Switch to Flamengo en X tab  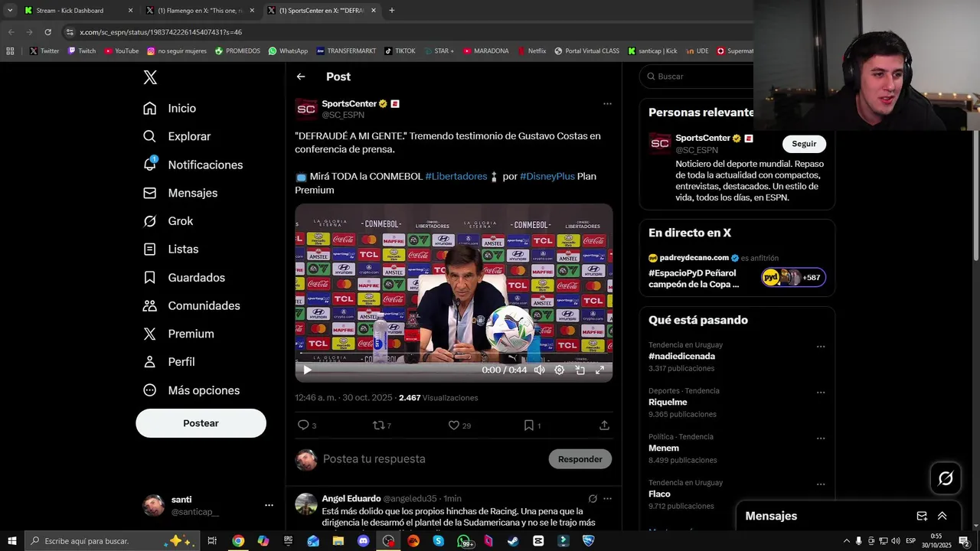[201, 11]
